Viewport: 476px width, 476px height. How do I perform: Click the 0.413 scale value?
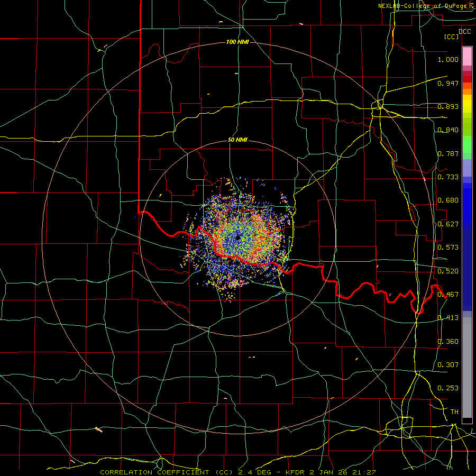(448, 318)
